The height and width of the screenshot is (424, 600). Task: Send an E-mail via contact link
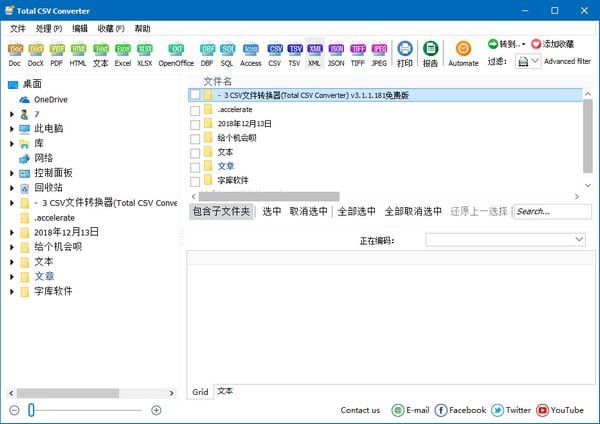(410, 410)
